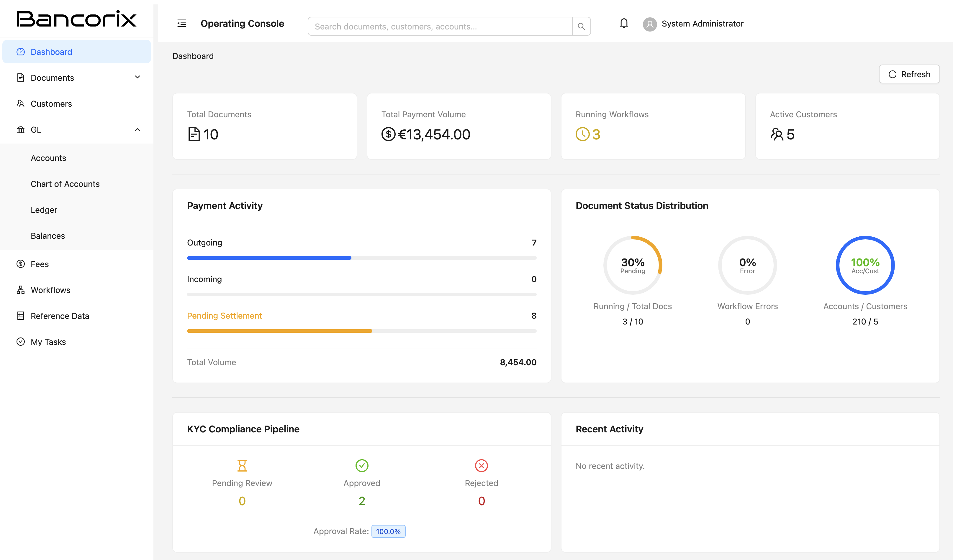Open Workflows via its flowchart icon
Image resolution: width=953 pixels, height=560 pixels.
click(21, 290)
